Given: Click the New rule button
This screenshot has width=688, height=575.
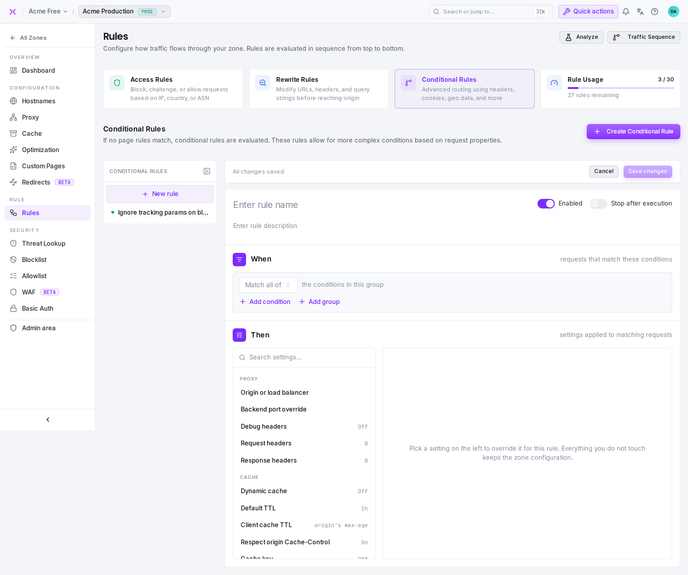Looking at the screenshot, I should pos(160,194).
